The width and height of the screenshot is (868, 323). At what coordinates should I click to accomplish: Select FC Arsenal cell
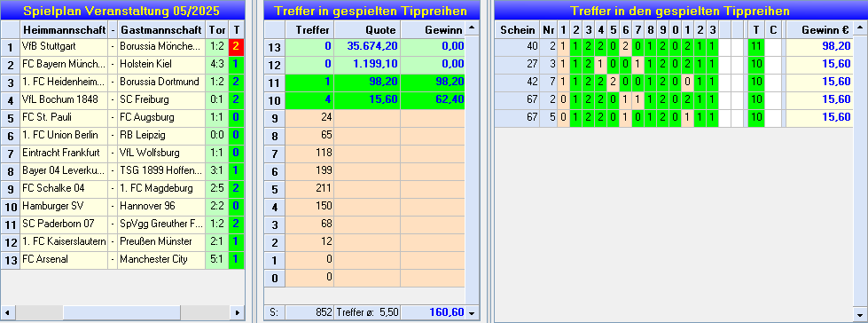[x=64, y=260]
